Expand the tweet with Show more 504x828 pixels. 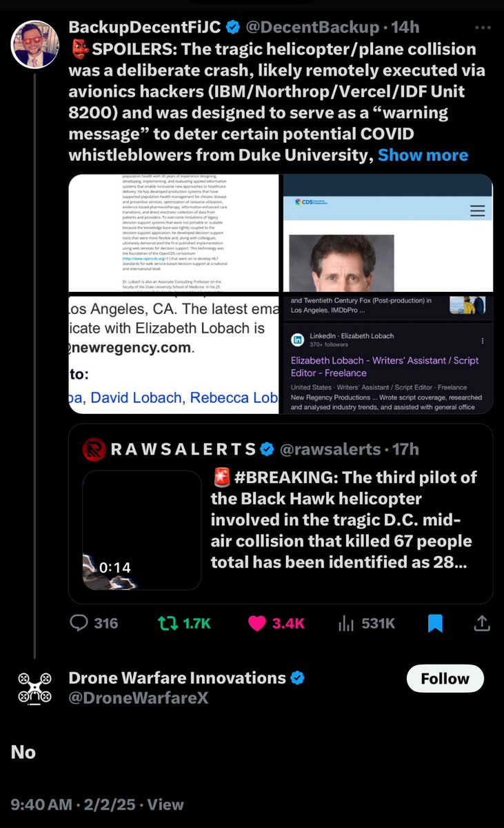[423, 155]
